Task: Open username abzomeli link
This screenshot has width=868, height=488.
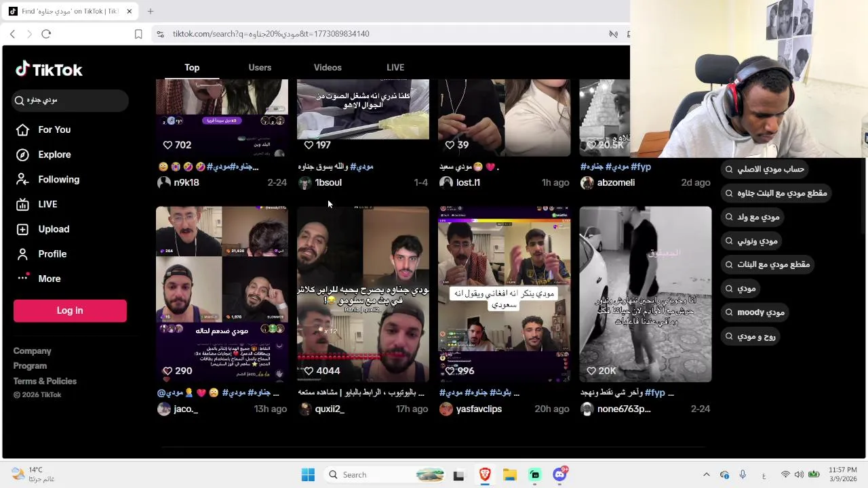Action: pos(616,182)
